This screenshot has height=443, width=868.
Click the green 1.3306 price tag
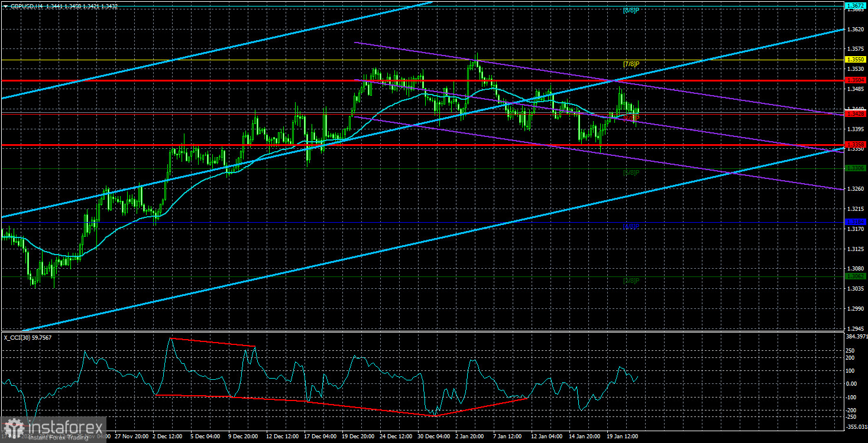tap(854, 168)
